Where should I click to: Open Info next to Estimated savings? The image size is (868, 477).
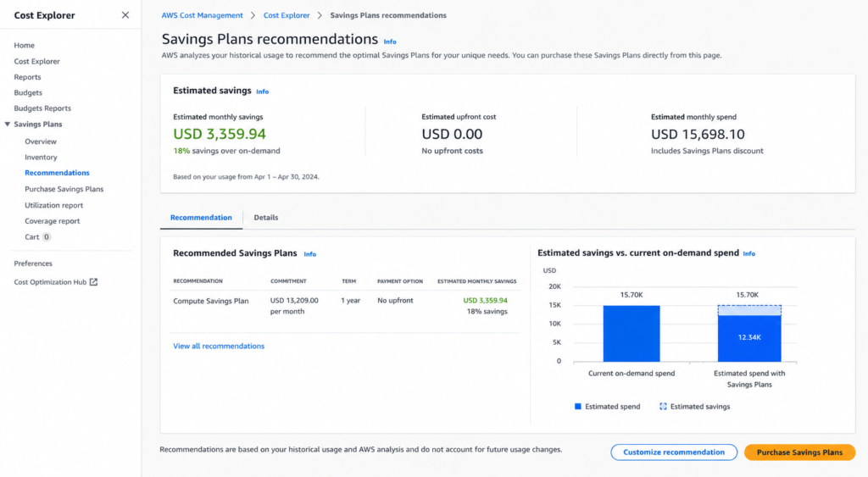click(x=263, y=92)
